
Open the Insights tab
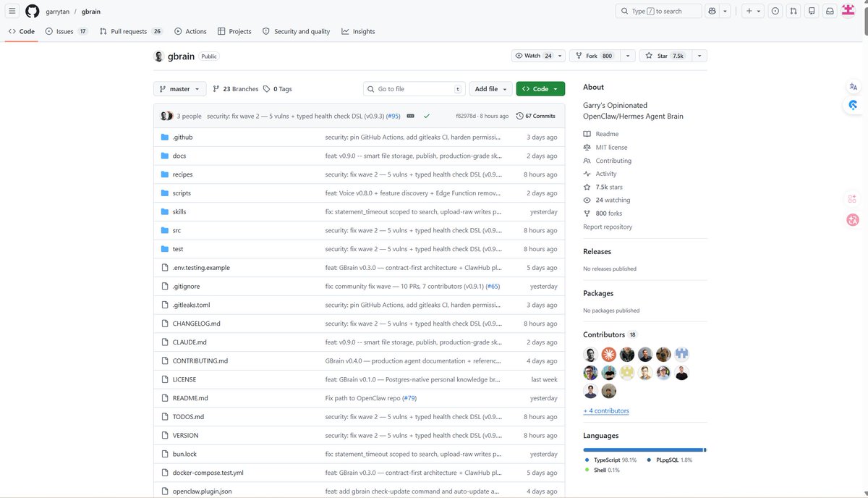click(358, 32)
